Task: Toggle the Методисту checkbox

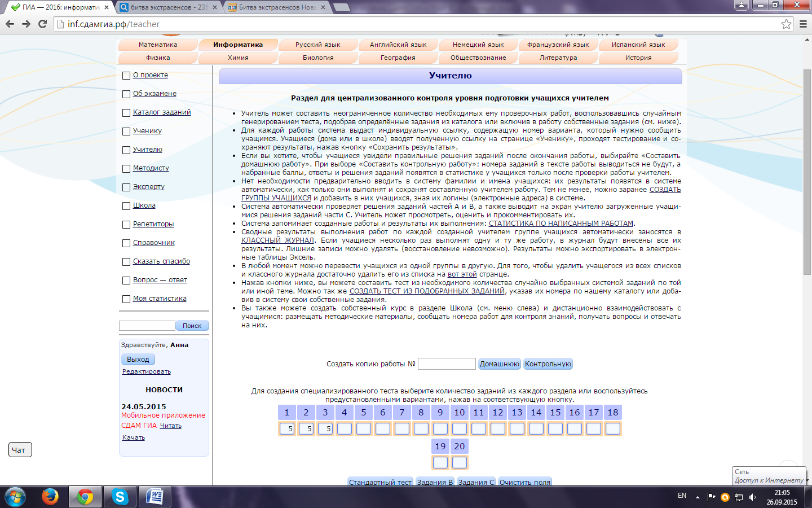Action: point(126,169)
